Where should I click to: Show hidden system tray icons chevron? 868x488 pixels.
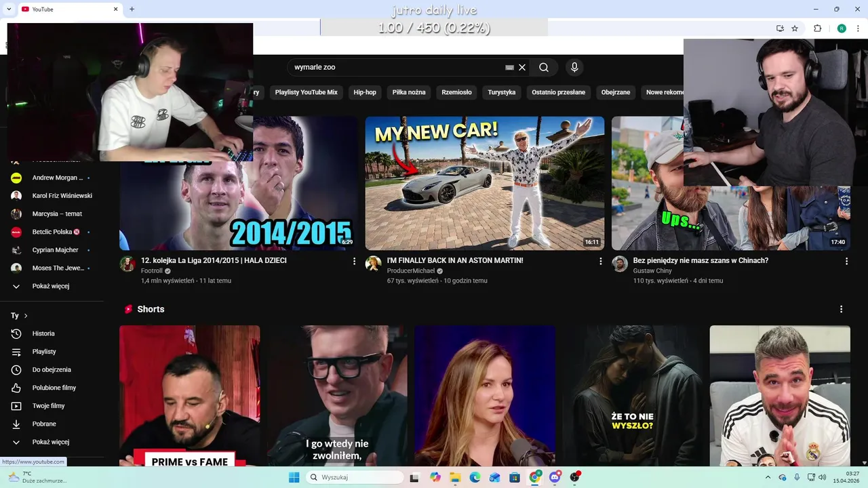(x=767, y=477)
